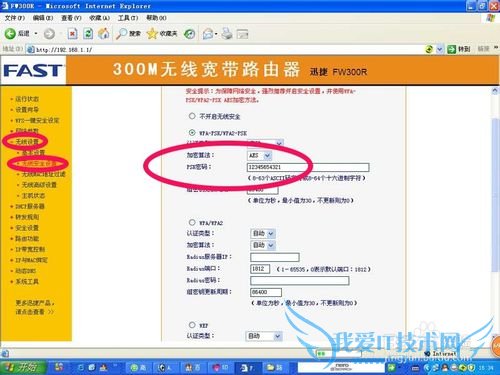The width and height of the screenshot is (500, 375).
Task: Open 动态DNS in the sidebar
Action: [25, 271]
